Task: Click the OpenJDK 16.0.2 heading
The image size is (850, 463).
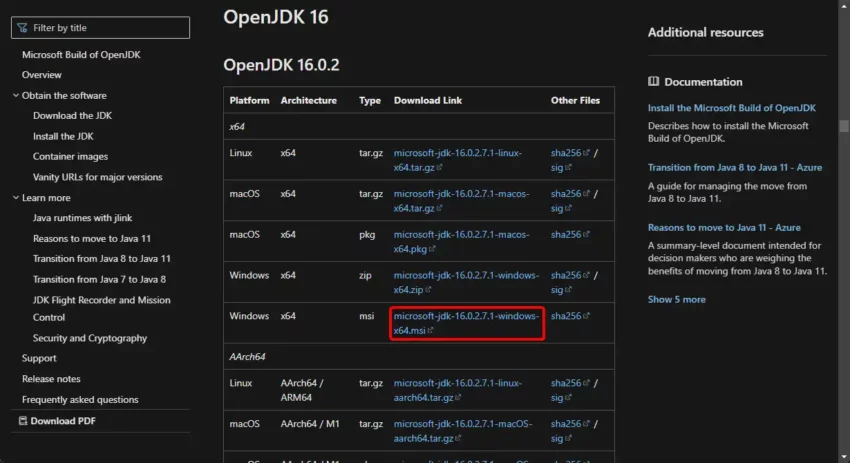Action: [x=281, y=65]
